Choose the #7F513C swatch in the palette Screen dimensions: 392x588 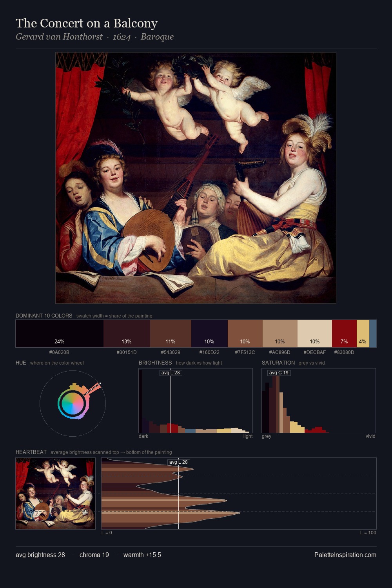(245, 334)
